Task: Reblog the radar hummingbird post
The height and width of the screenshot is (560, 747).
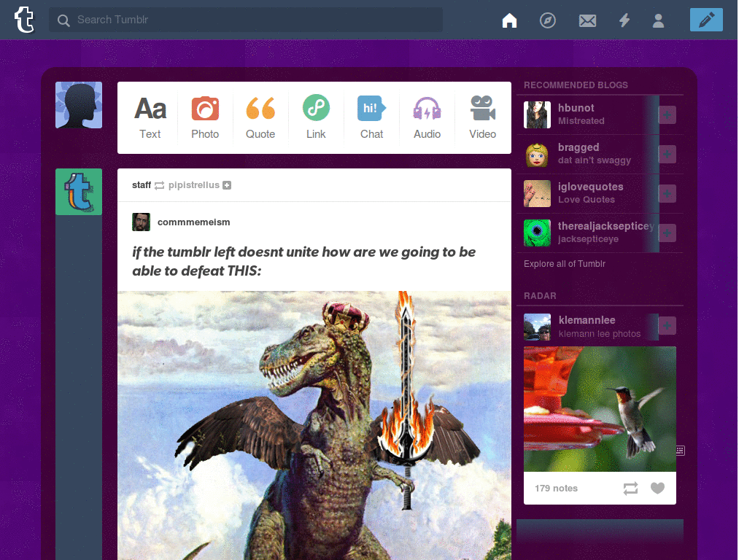Action: coord(630,488)
